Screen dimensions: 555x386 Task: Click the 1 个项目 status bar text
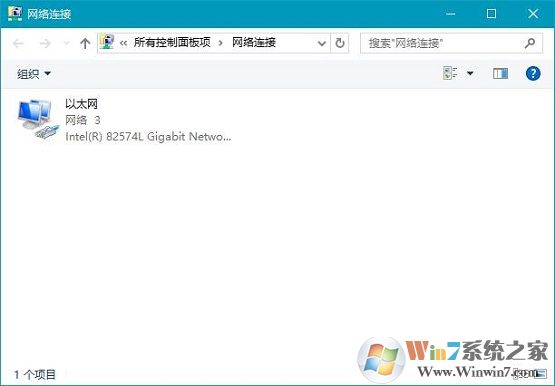(35, 374)
